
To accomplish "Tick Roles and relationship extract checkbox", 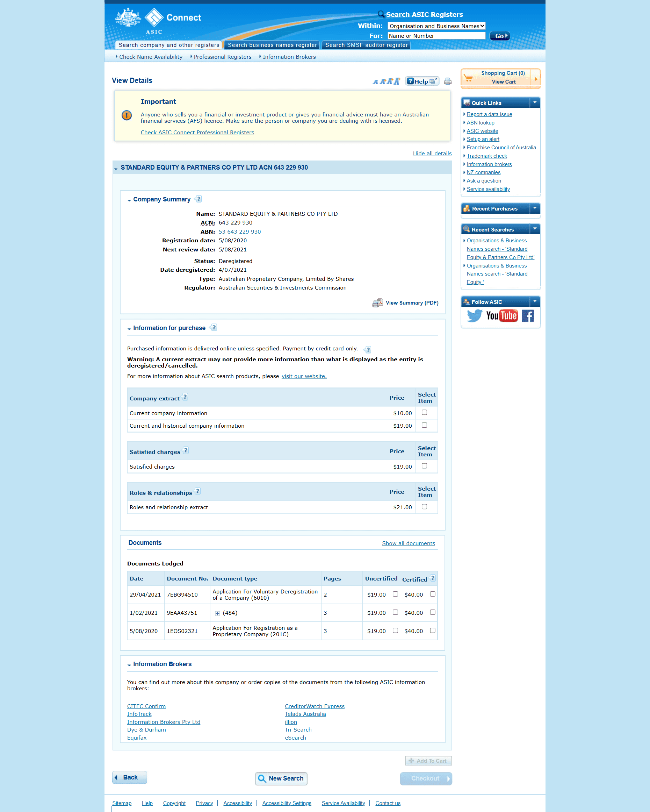I will pyautogui.click(x=425, y=507).
